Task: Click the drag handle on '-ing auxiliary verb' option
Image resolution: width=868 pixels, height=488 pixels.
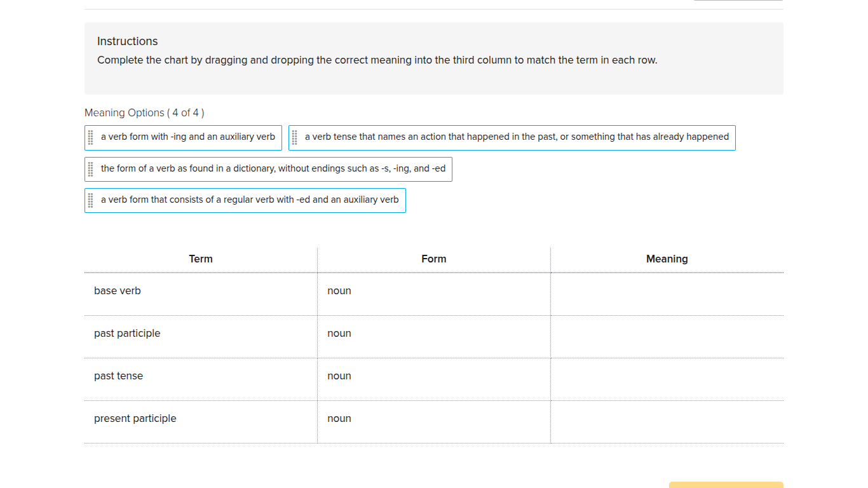Action: [x=90, y=137]
